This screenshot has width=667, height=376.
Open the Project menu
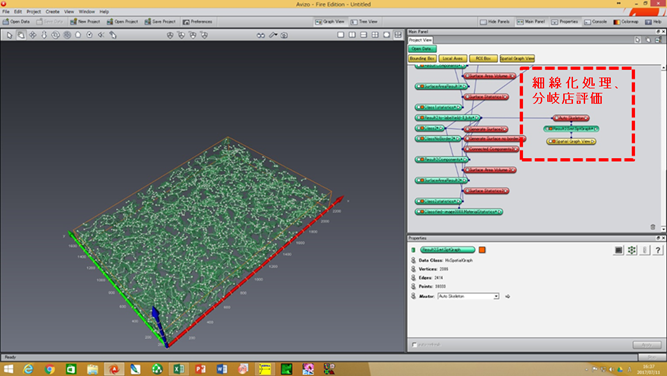click(x=34, y=11)
